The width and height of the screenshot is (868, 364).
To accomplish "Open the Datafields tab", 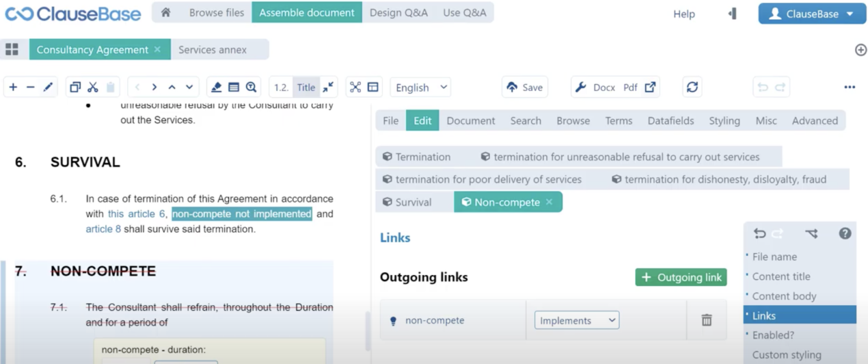I will (x=670, y=120).
